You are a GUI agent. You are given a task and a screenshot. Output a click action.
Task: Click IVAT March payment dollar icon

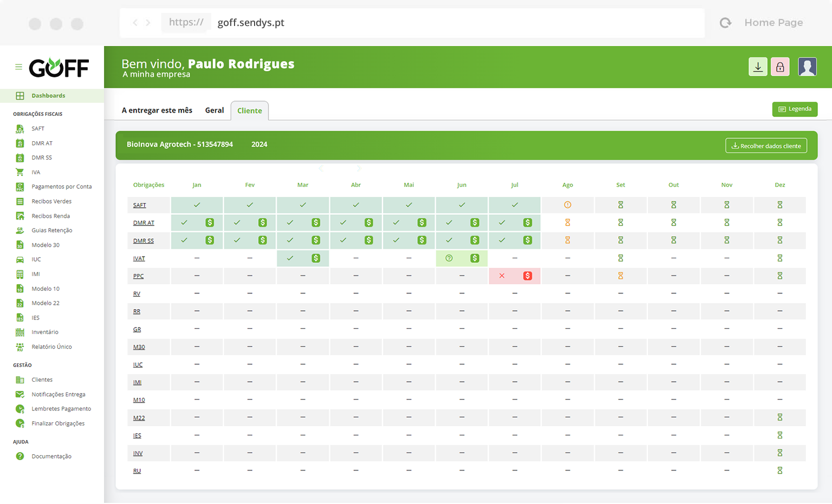(316, 258)
